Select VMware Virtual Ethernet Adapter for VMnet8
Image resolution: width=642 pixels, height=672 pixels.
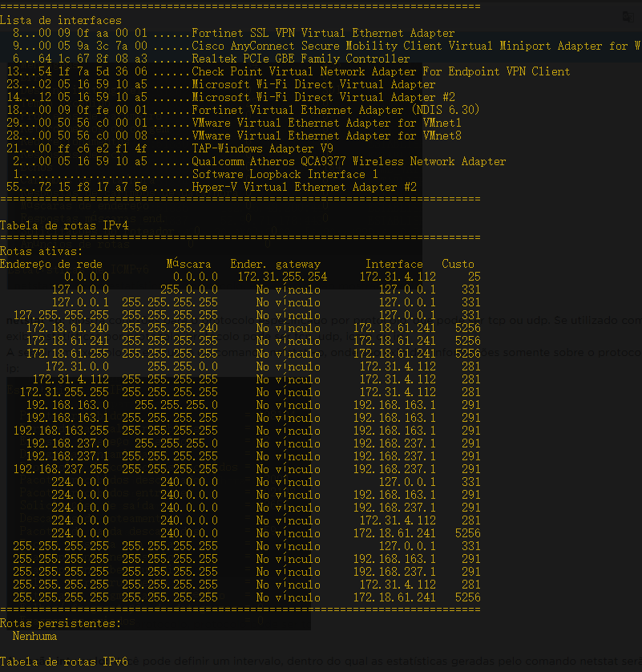pos(326,136)
